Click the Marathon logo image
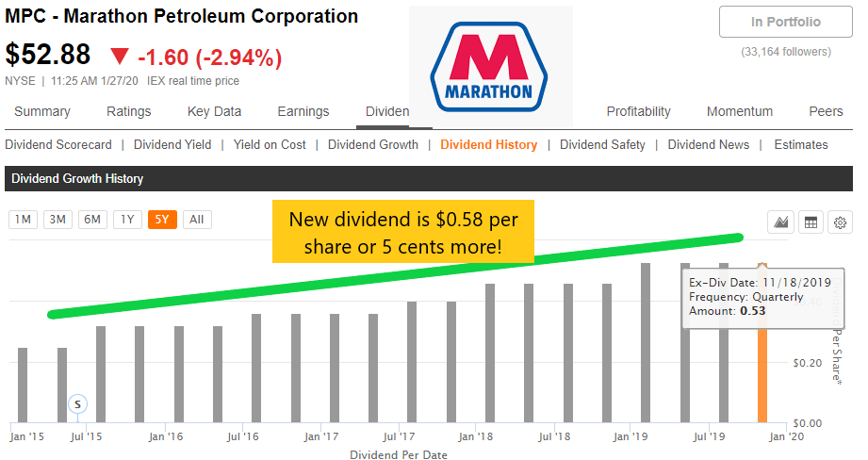The image size is (868, 460). [489, 68]
